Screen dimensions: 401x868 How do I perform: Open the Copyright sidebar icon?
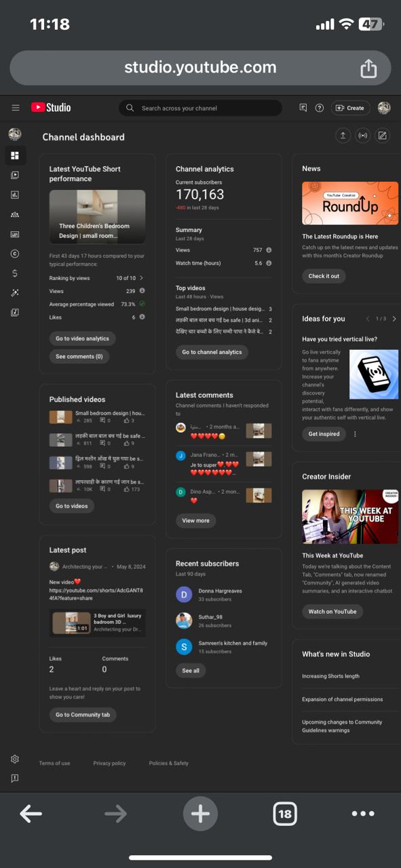[x=15, y=254]
